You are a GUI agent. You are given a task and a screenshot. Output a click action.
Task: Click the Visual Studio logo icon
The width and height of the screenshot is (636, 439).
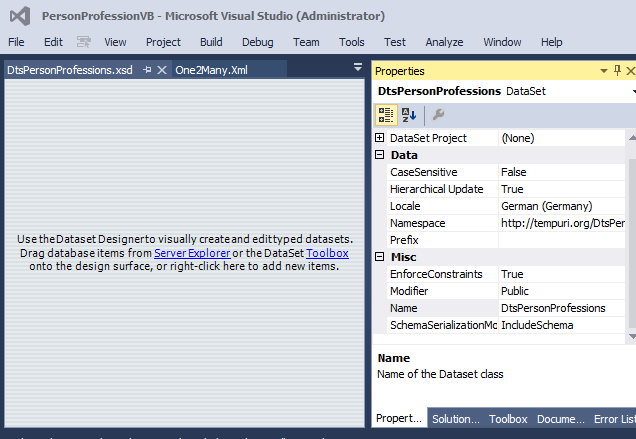pyautogui.click(x=20, y=16)
